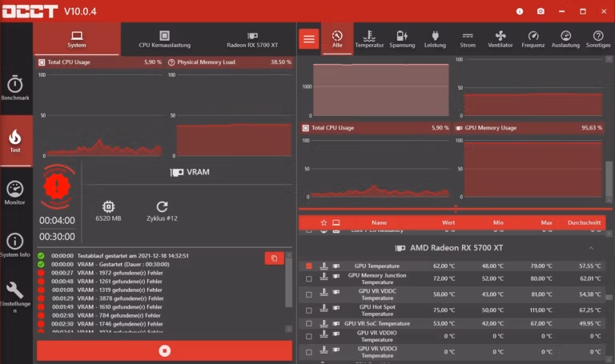The width and height of the screenshot is (615, 364).
Task: Click the test log scrollbar thumb
Action: [x=288, y=283]
